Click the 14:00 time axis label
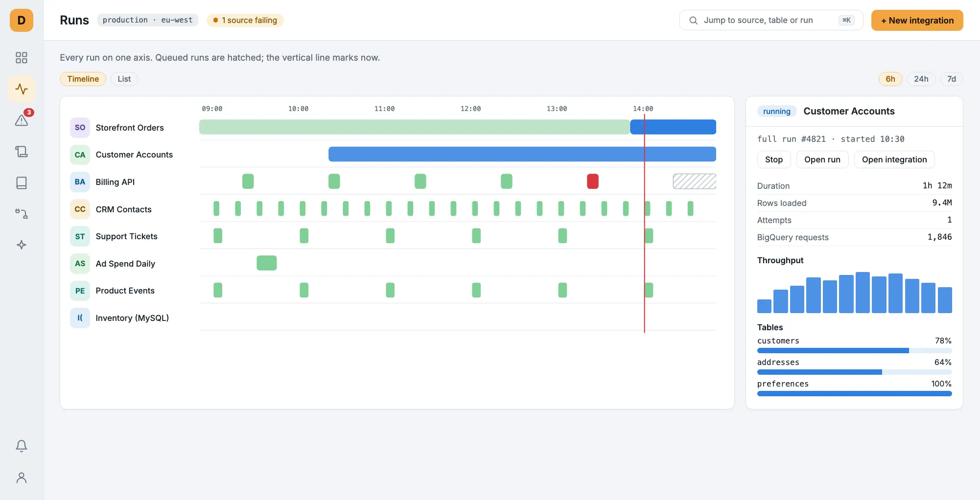This screenshot has width=980, height=500. 643,109
